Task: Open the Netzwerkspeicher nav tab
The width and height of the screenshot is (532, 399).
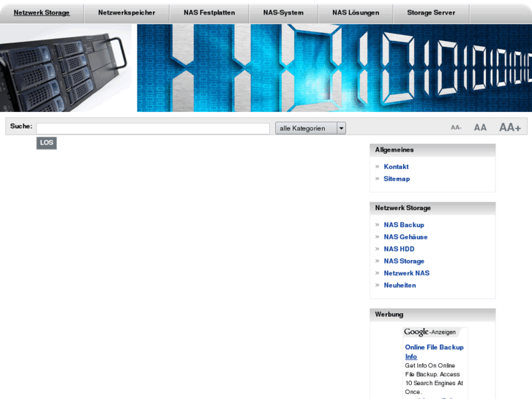Action: point(127,13)
